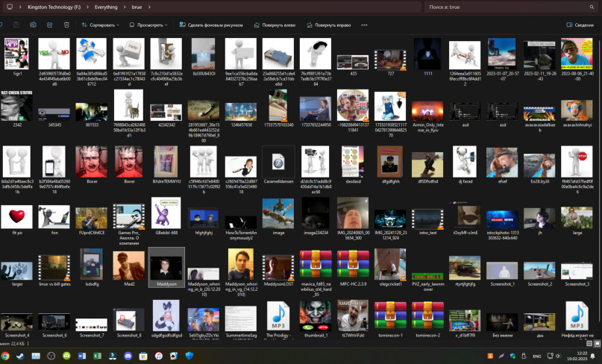Expand the chevron after Everything breadcrumb
The height and width of the screenshot is (364, 602).
pos(125,7)
